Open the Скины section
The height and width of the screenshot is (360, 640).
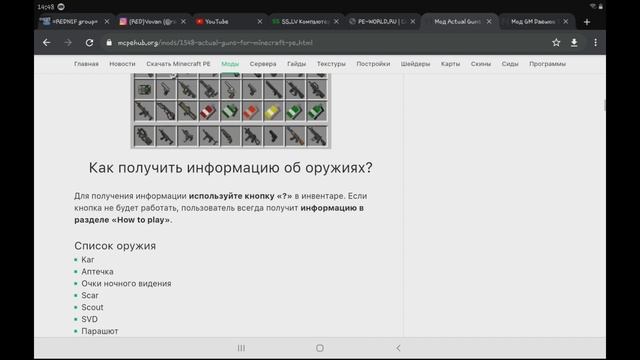click(x=480, y=64)
